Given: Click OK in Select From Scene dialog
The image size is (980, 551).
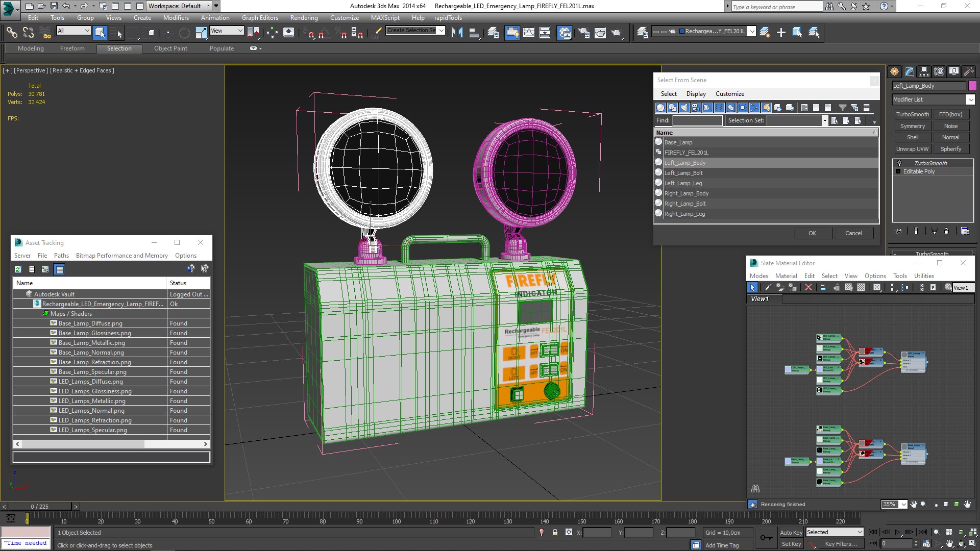Looking at the screenshot, I should (812, 233).
